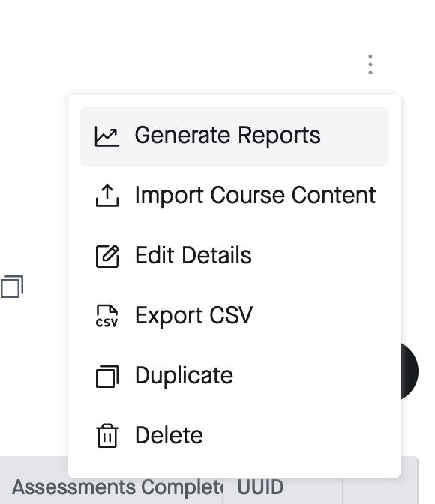Click the CSV file icon
This screenshot has height=504, width=435.
pyautogui.click(x=107, y=316)
